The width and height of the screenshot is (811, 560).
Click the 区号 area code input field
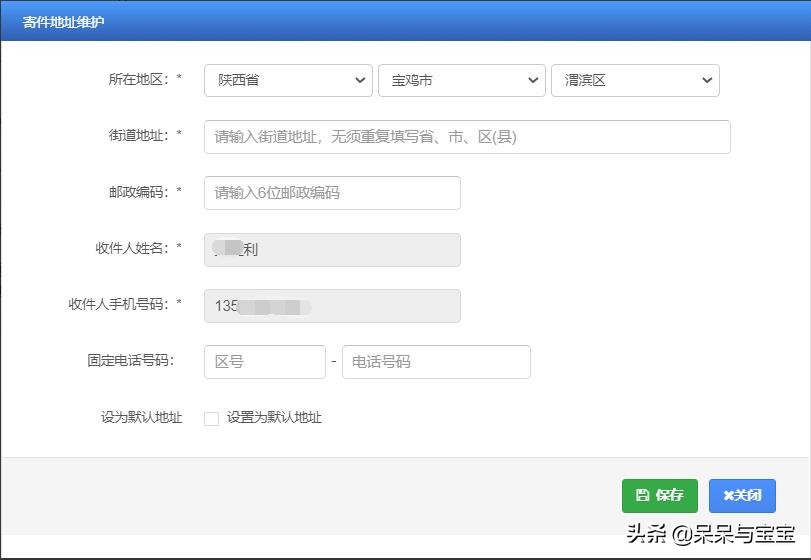tap(265, 362)
